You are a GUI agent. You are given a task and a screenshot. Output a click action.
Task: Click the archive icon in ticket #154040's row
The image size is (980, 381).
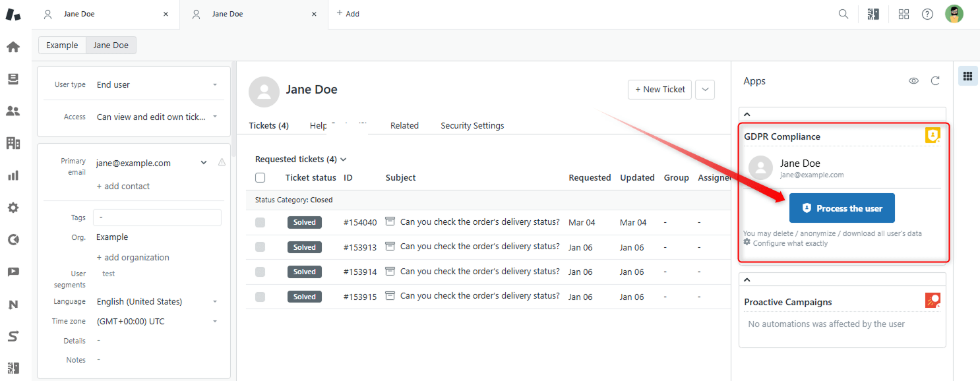390,221
